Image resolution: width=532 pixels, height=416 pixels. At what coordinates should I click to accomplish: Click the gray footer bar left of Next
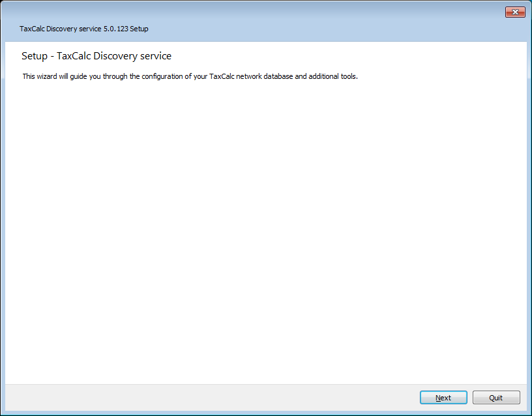pyautogui.click(x=209, y=397)
